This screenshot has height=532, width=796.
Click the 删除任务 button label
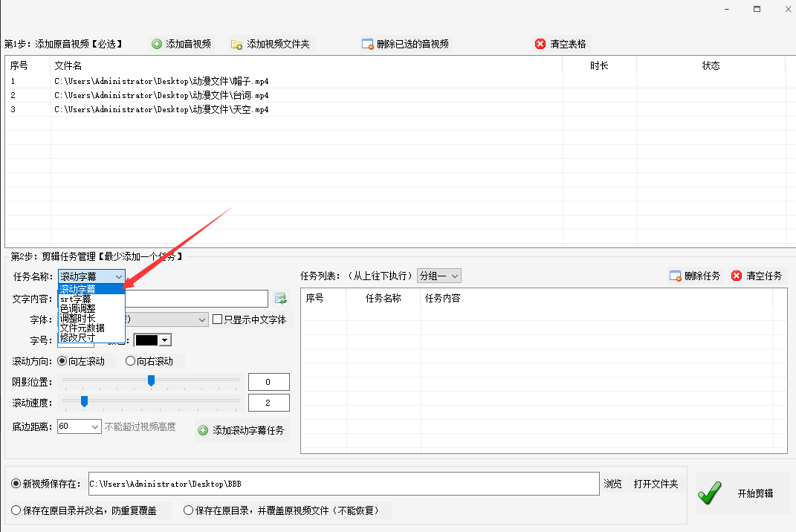(702, 276)
